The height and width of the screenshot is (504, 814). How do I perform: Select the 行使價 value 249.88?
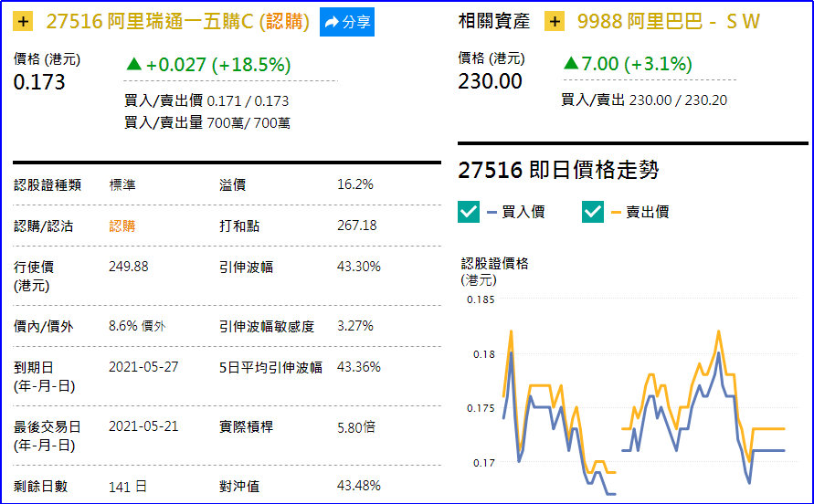pyautogui.click(x=128, y=267)
